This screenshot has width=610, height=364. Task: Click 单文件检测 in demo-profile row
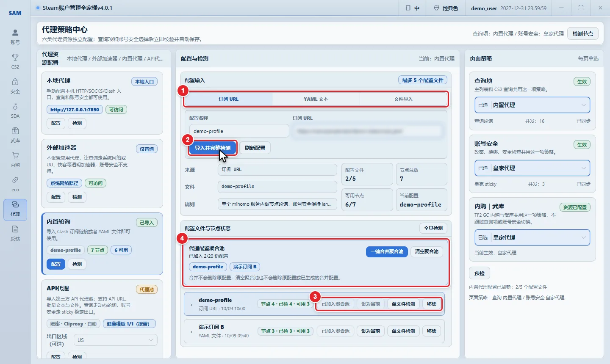pyautogui.click(x=403, y=304)
